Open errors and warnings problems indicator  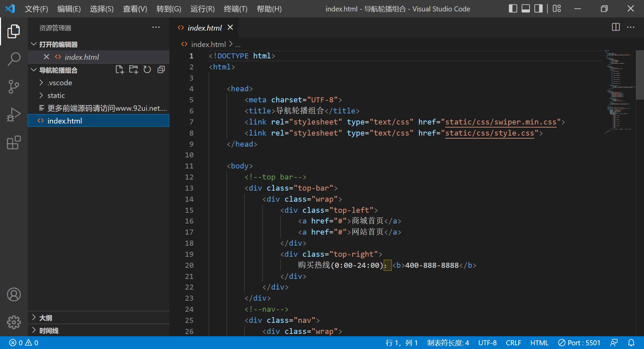[23, 343]
